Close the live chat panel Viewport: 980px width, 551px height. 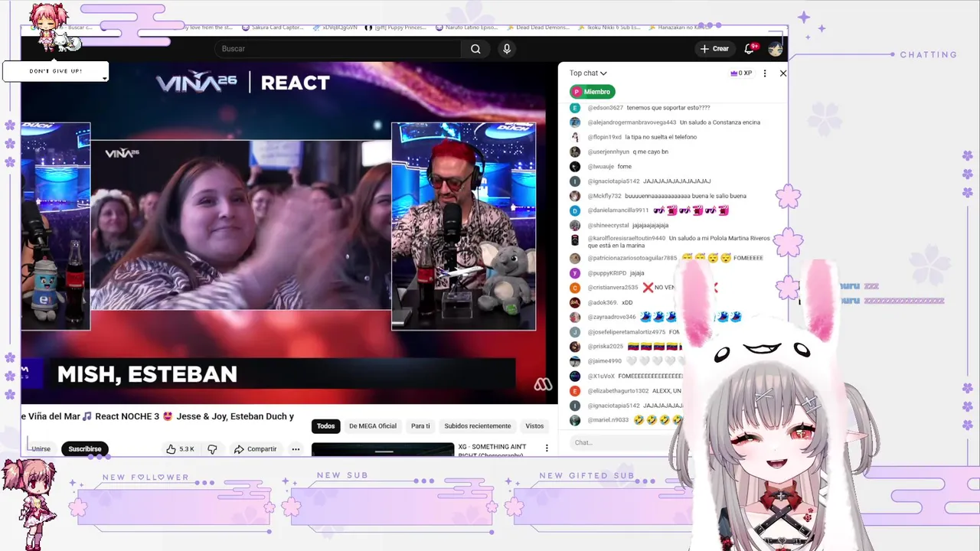[782, 73]
